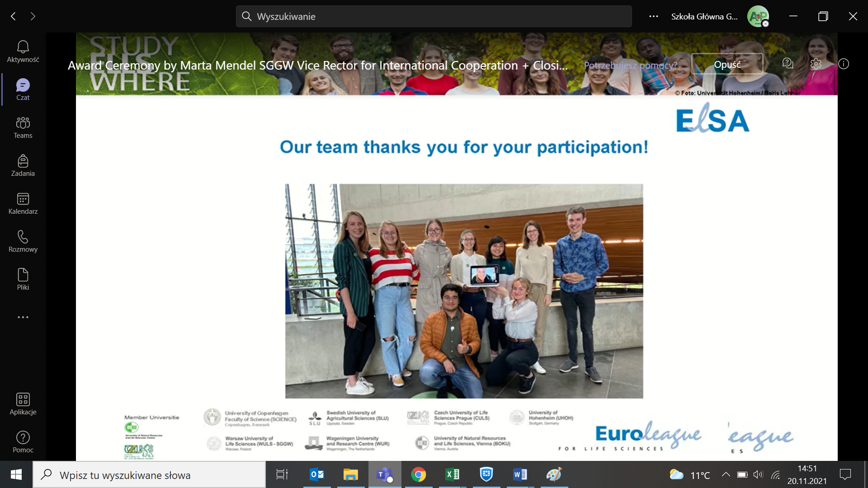Open Windows notification center

[x=845, y=474]
